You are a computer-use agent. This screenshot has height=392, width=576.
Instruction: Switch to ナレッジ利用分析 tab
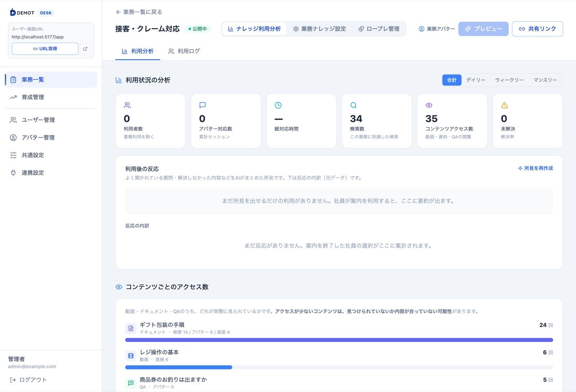(254, 29)
